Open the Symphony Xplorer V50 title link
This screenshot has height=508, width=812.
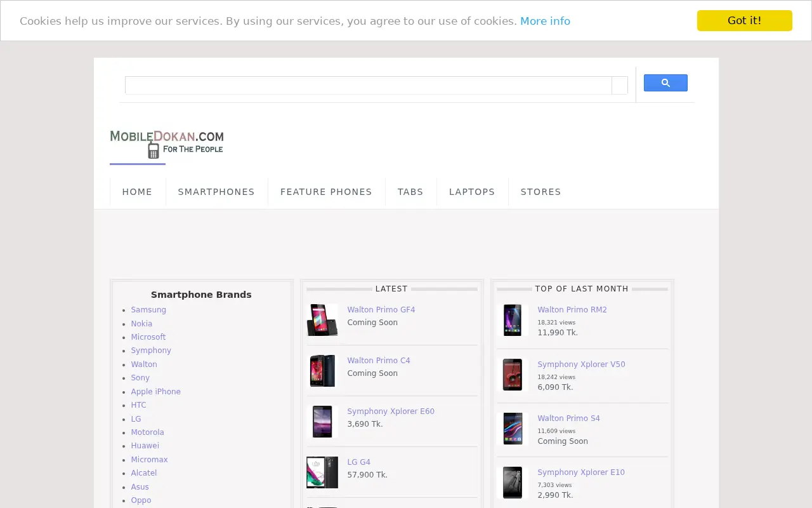582,364
